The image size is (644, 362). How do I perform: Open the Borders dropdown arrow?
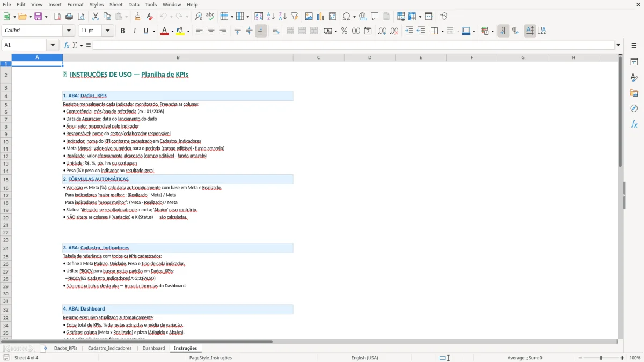point(442,31)
